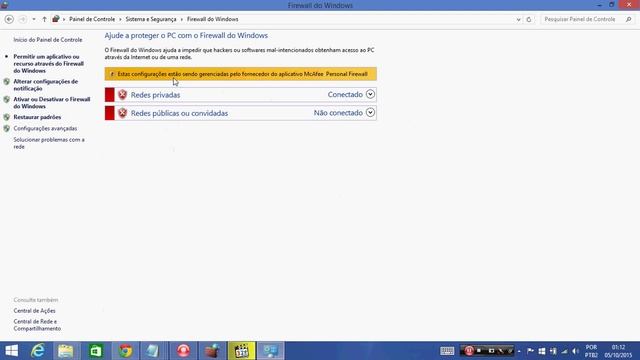Open the red record app on taskbar
Viewport: 640px width, 360px height.
pyautogui.click(x=183, y=351)
